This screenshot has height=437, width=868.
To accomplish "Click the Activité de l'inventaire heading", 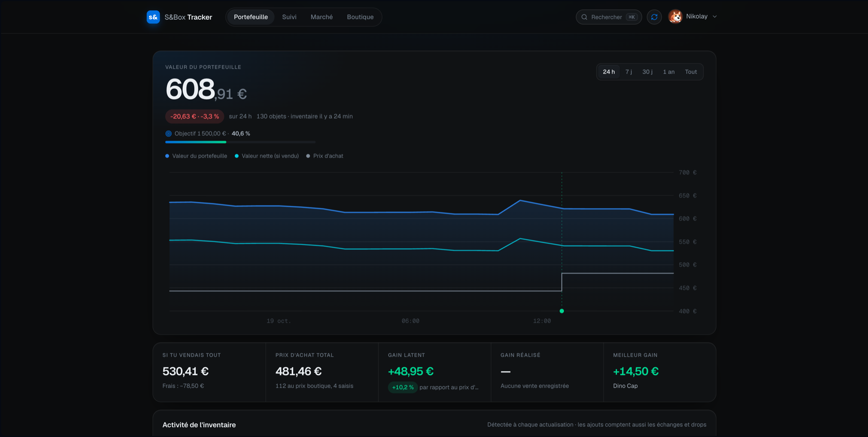I will point(199,425).
